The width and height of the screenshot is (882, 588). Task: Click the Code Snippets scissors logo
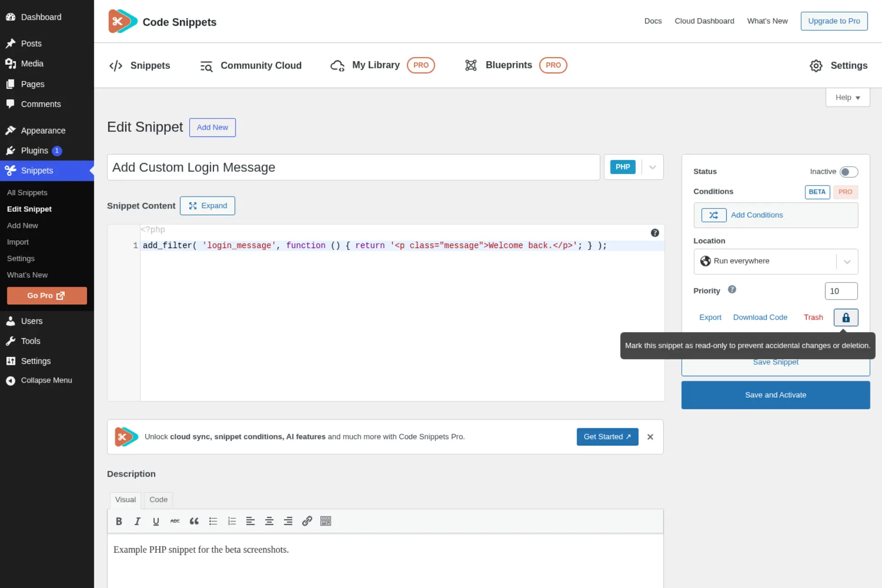coord(123,21)
